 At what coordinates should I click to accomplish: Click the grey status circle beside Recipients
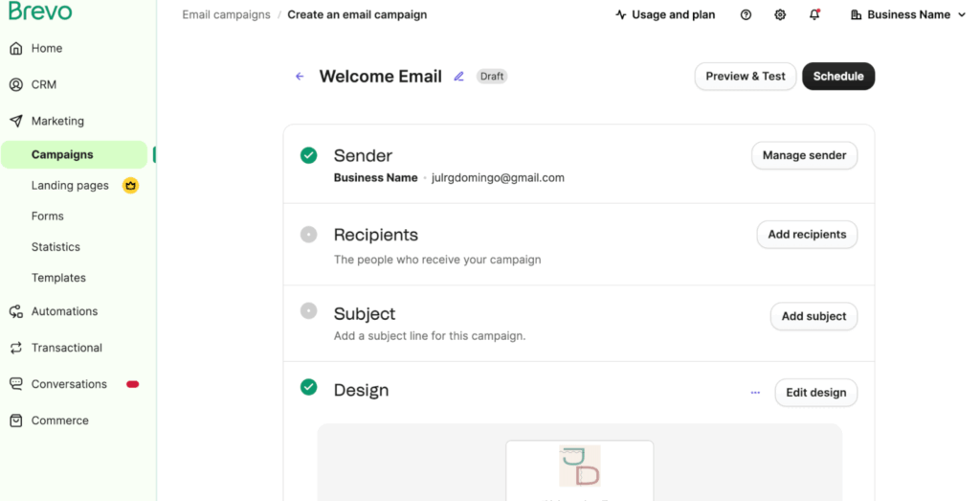click(309, 235)
